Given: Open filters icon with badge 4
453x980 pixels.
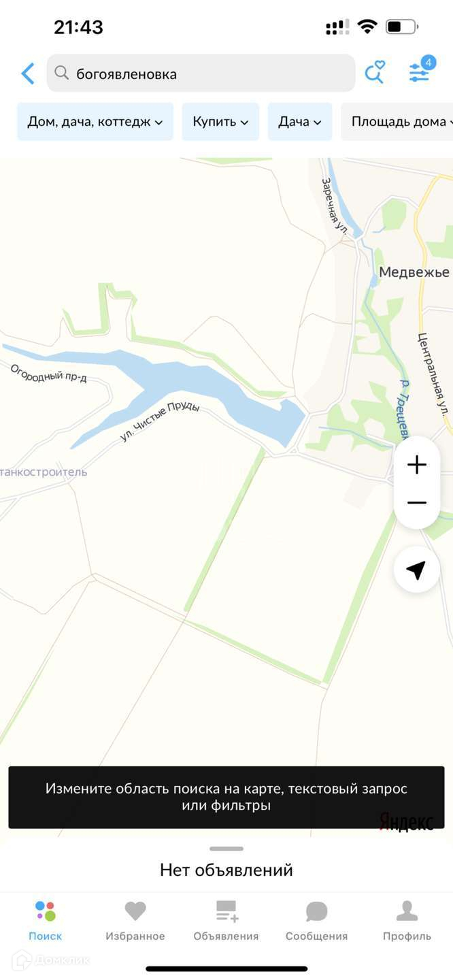Looking at the screenshot, I should click(420, 71).
